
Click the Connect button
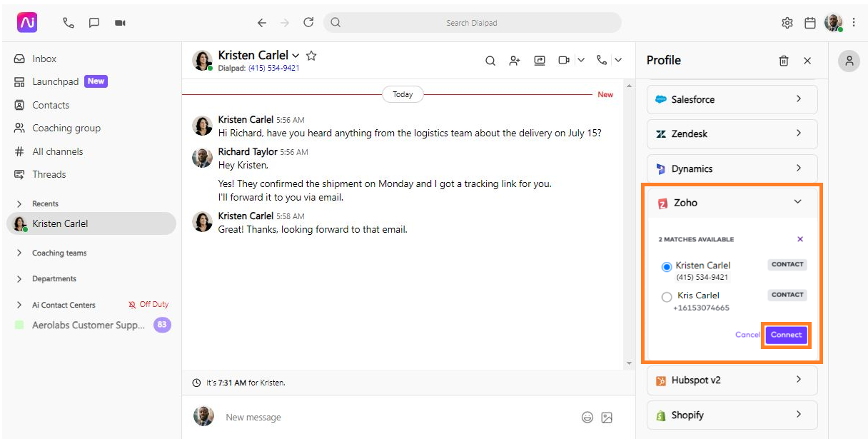click(x=787, y=335)
